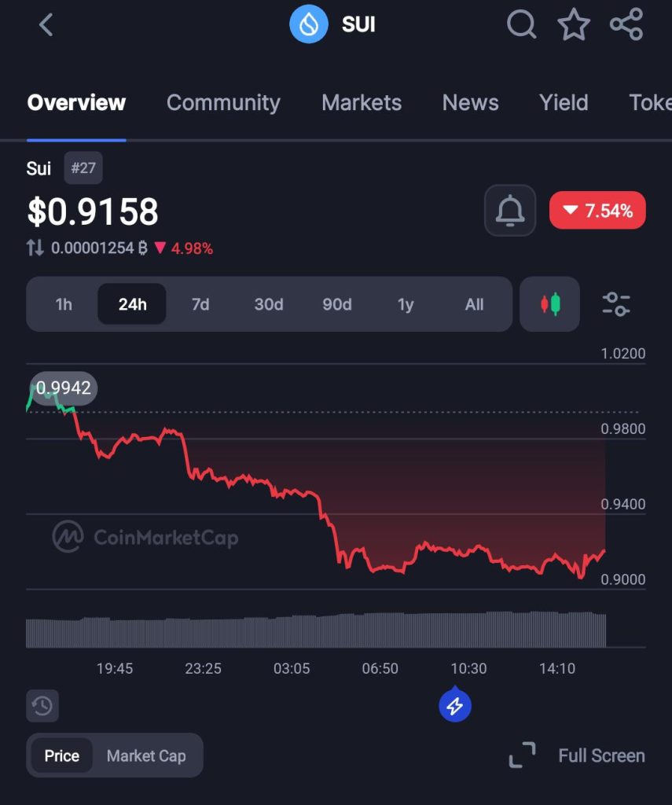The width and height of the screenshot is (672, 805).
Task: Tap the 4.98% BTC change
Action: (x=184, y=248)
